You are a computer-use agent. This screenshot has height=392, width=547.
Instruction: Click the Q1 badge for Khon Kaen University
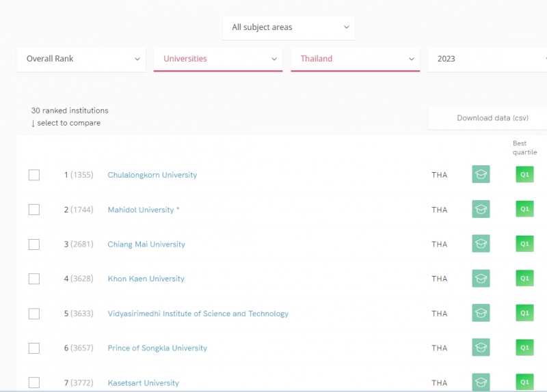coord(524,278)
